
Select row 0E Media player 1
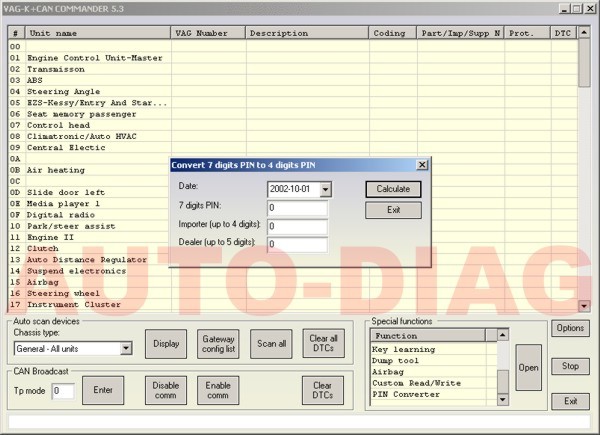(x=89, y=204)
